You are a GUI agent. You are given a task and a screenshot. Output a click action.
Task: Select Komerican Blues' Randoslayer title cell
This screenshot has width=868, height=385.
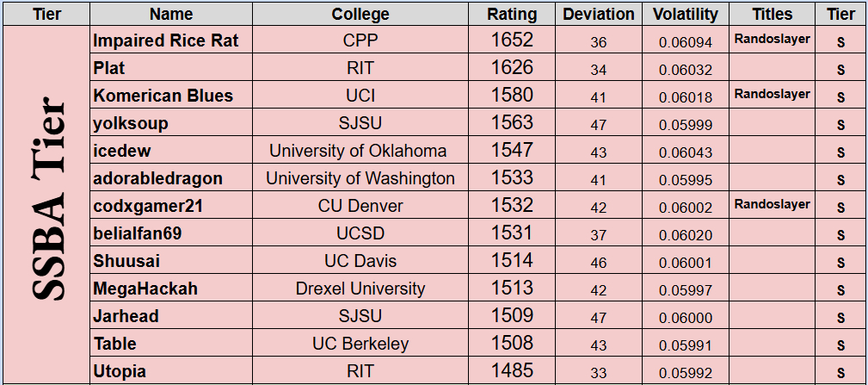(x=772, y=95)
